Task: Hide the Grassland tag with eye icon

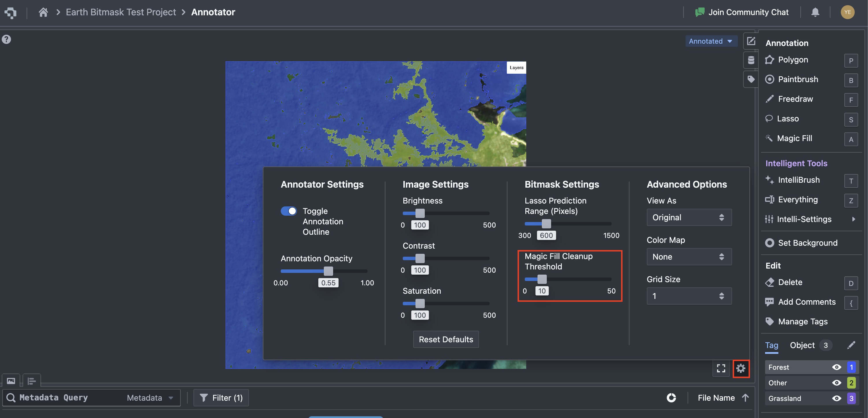Action: tap(836, 398)
